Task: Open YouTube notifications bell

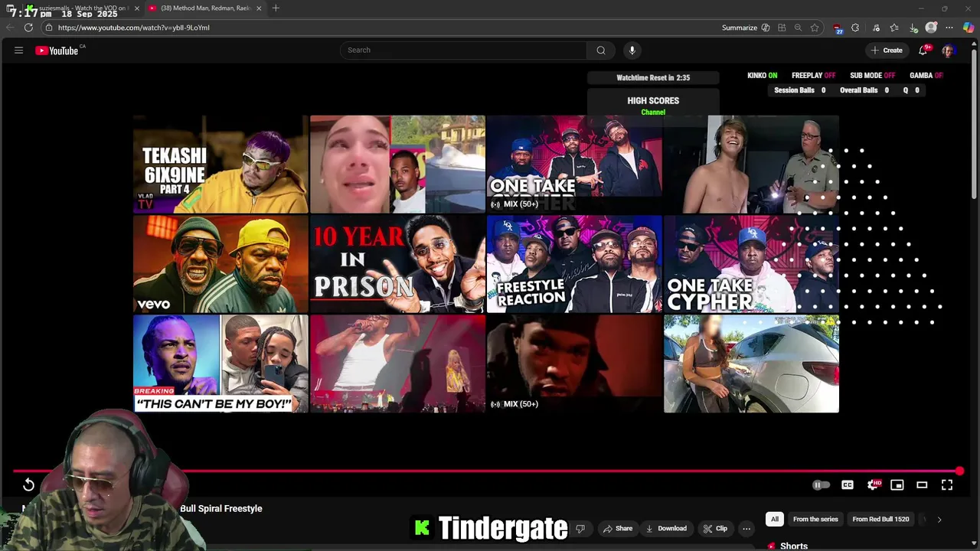Action: (x=923, y=51)
